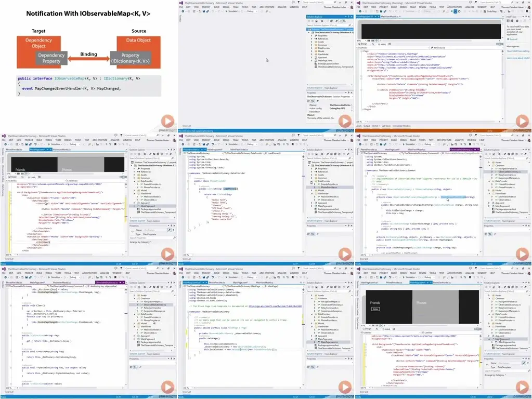Select MainPage.xaml.cs in MainPage() constructor window tree
Image resolution: width=532 pixels, height=399 pixels.
point(329,342)
